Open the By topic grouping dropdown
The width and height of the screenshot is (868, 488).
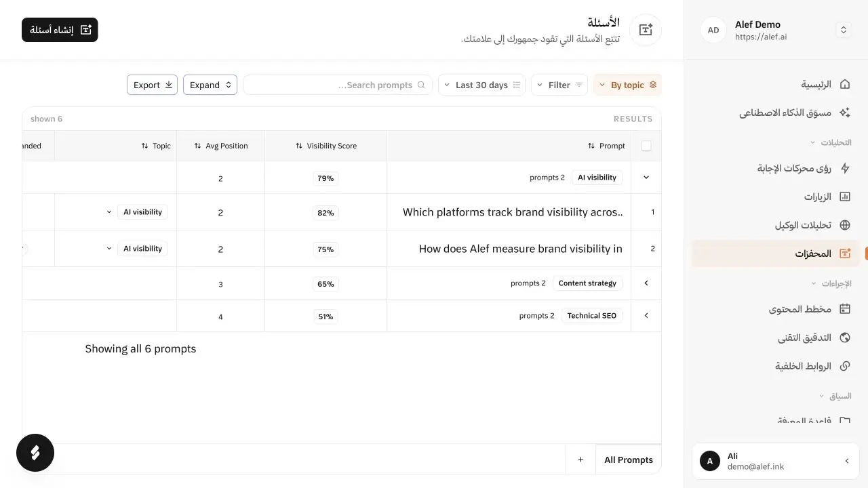(x=627, y=85)
